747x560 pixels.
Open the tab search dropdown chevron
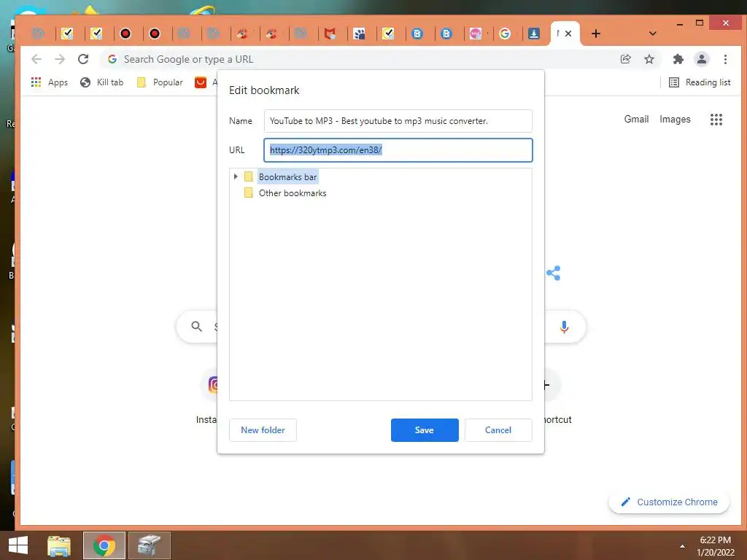[x=653, y=34]
